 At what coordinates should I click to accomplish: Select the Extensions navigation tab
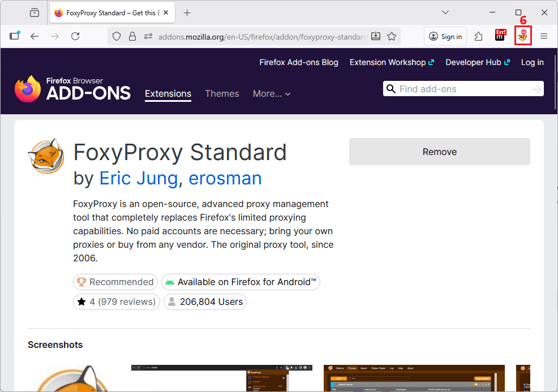(168, 94)
